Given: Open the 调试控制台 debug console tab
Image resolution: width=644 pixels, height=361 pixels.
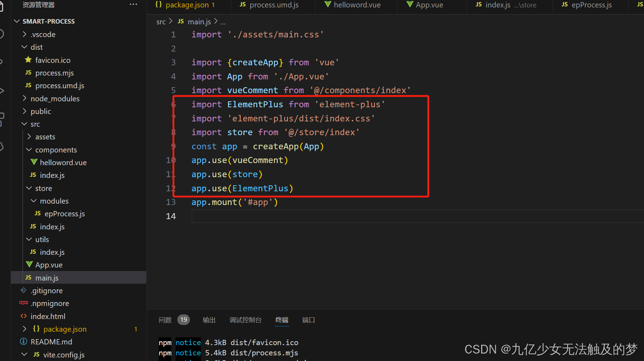Looking at the screenshot, I should pos(246,320).
